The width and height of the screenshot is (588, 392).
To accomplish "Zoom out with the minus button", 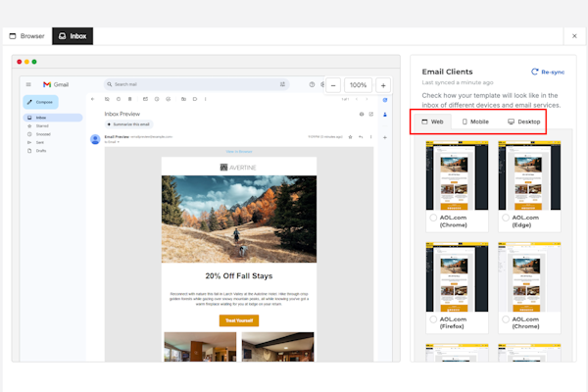I will (333, 85).
